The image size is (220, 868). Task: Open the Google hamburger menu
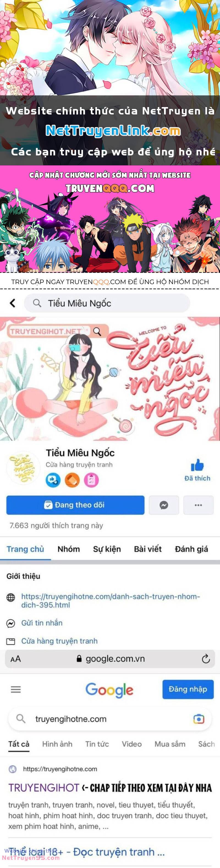click(16, 689)
